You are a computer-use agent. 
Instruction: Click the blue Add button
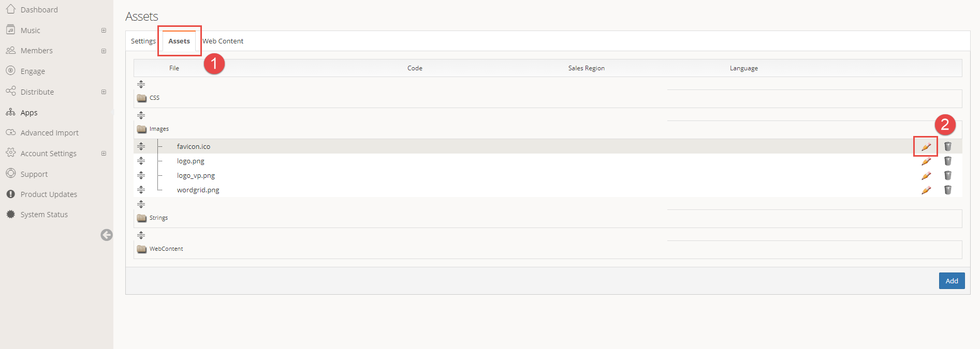coord(951,281)
